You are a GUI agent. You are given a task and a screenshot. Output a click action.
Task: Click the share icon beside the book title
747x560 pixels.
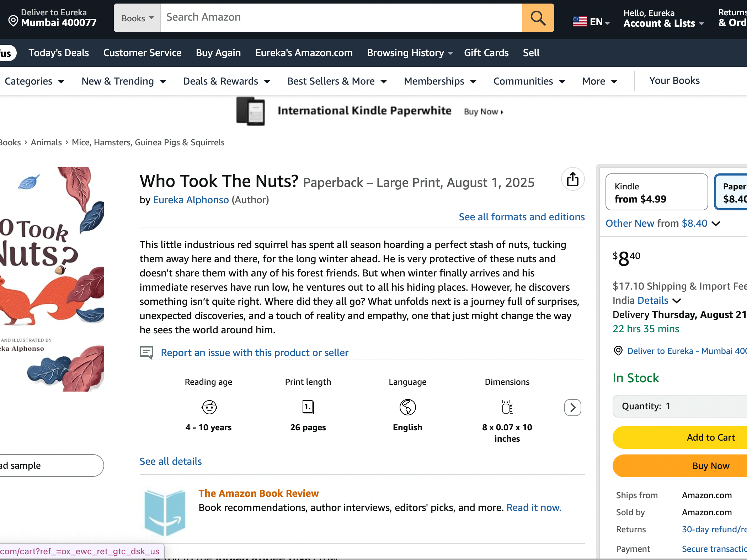572,179
